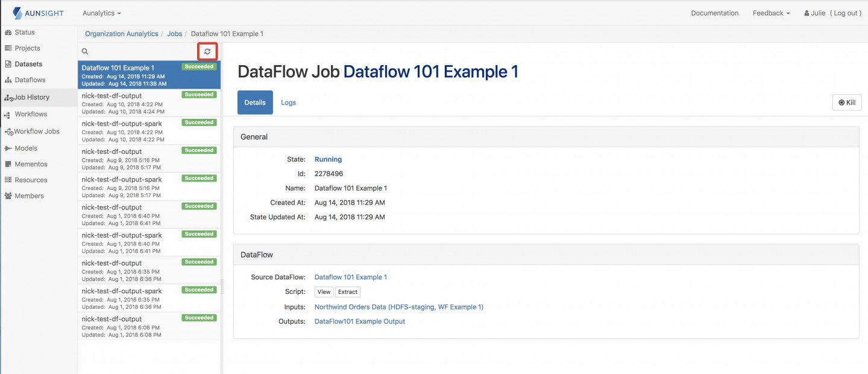Open DataFlow101 Example Output link
Screen dimensions: 868x374
pyautogui.click(x=360, y=322)
